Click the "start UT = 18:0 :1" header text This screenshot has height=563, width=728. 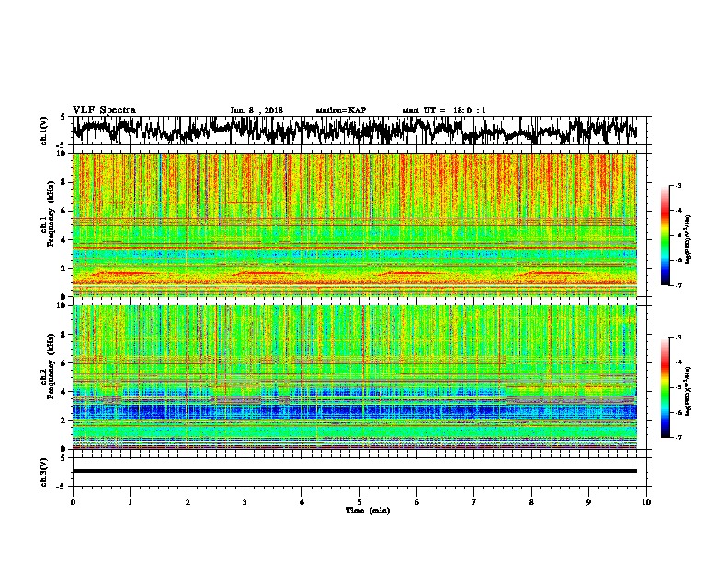[444, 110]
